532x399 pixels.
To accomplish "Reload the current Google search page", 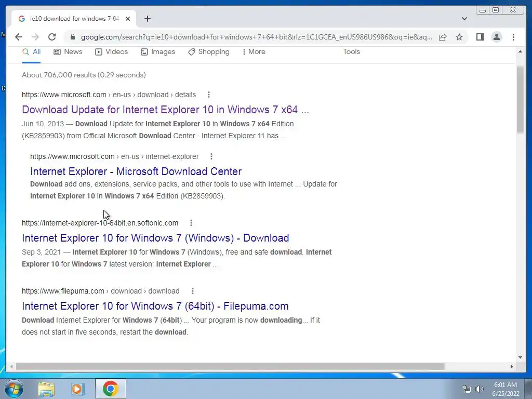I will tap(52, 37).
